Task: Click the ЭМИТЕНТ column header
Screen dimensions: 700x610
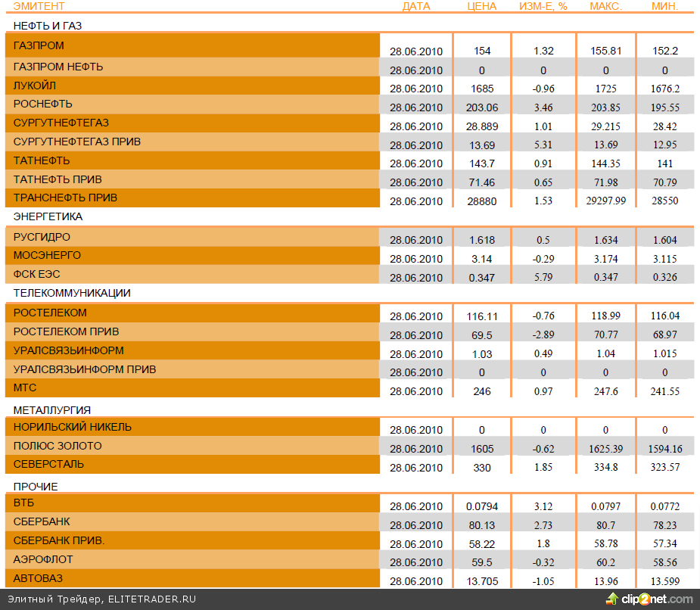Action: 39,6
